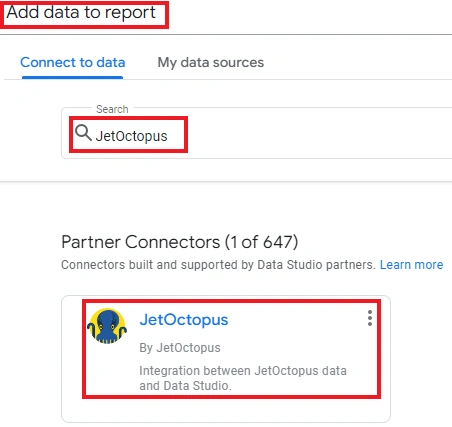Screen dimensions: 452x427
Task: Select the JetOctopus connector title
Action: pyautogui.click(x=184, y=320)
